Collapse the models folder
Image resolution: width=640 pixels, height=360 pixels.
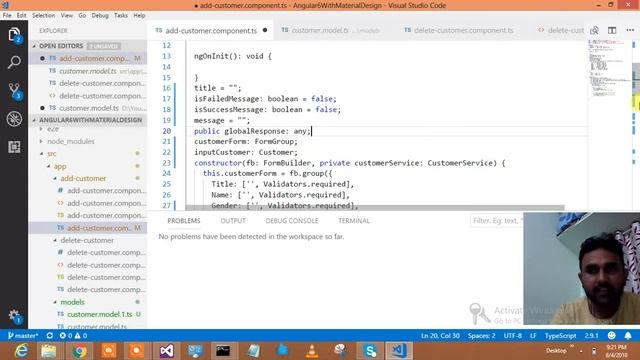(x=72, y=302)
